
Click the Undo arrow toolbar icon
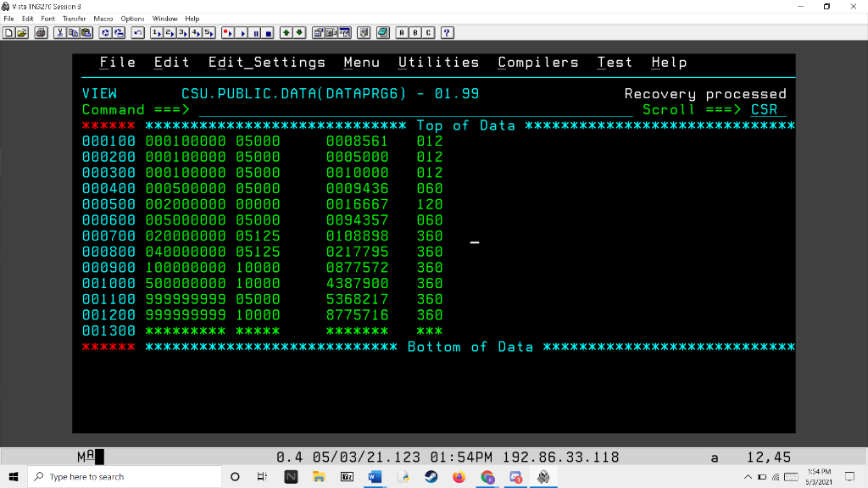138,33
